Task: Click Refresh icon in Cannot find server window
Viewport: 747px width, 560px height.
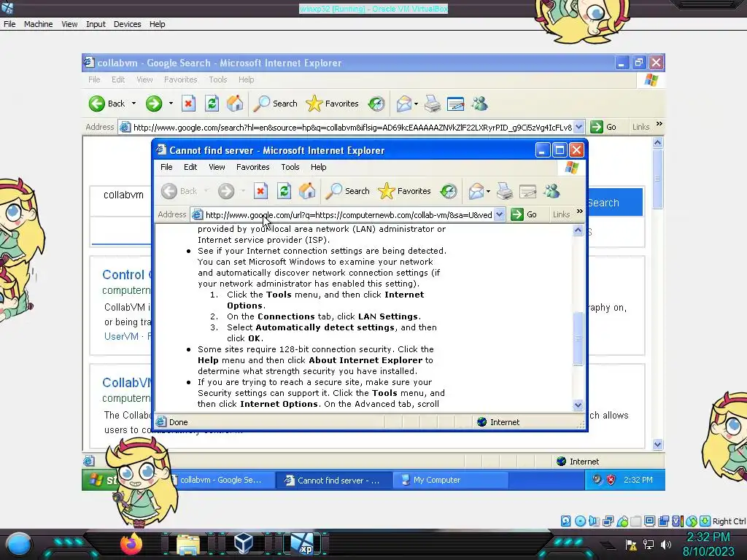Action: 285,192
